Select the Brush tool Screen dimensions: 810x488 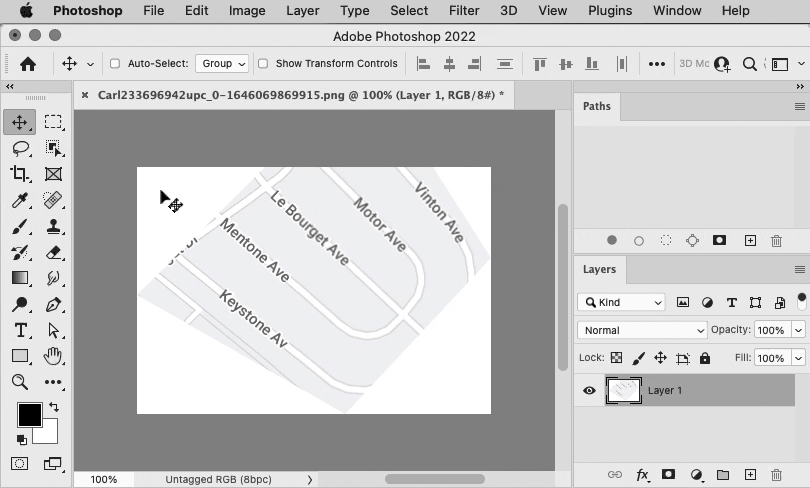point(20,226)
